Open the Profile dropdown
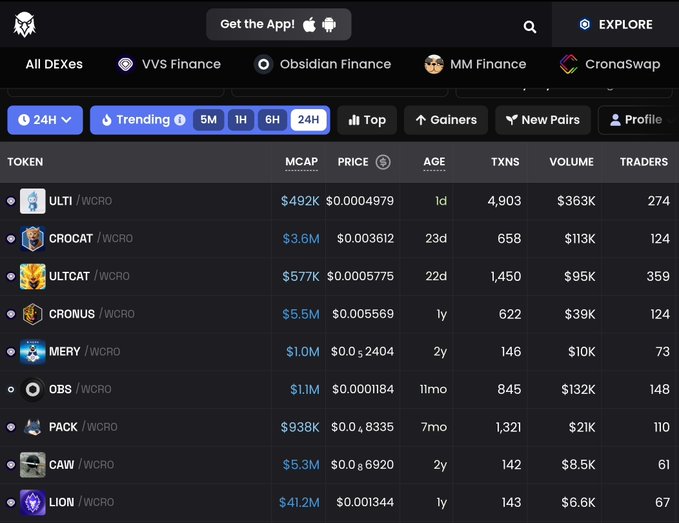Image resolution: width=679 pixels, height=523 pixels. (638, 120)
